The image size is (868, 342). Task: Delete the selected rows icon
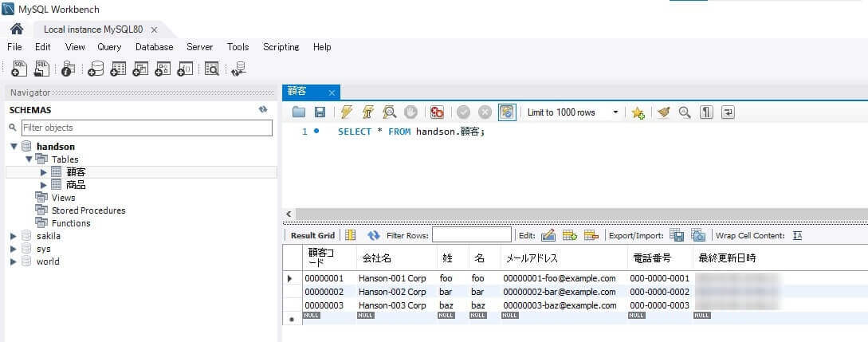(x=591, y=235)
